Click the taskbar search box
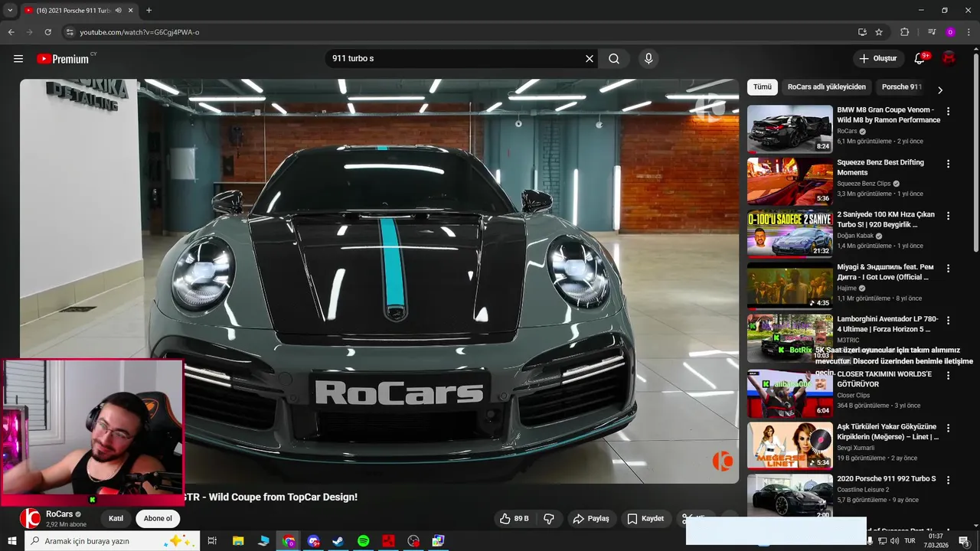This screenshot has height=551, width=980. pyautogui.click(x=113, y=541)
